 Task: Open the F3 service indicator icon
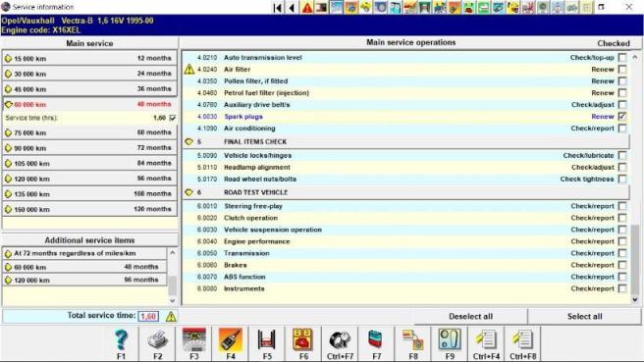point(193,339)
